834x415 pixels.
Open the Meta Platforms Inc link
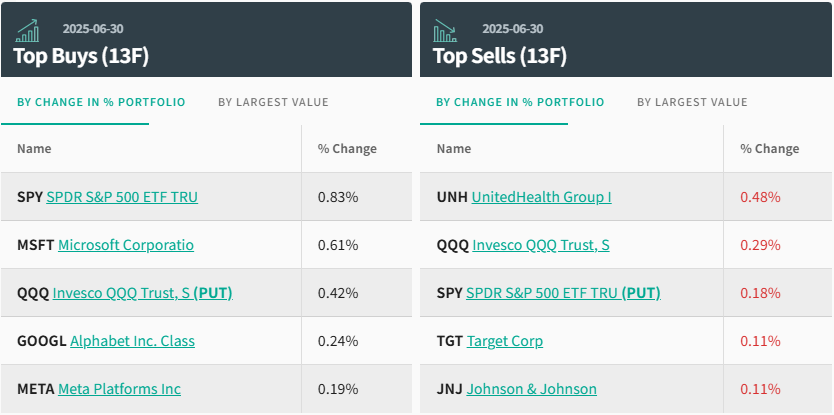point(119,389)
